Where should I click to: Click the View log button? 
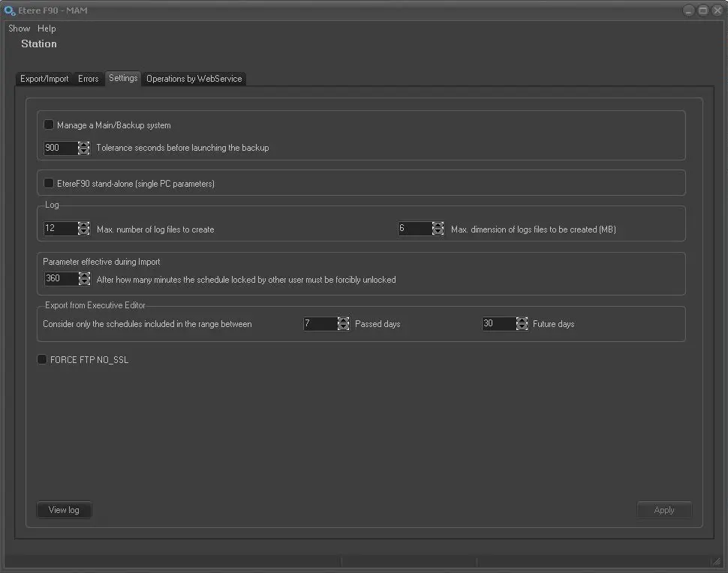coord(64,510)
